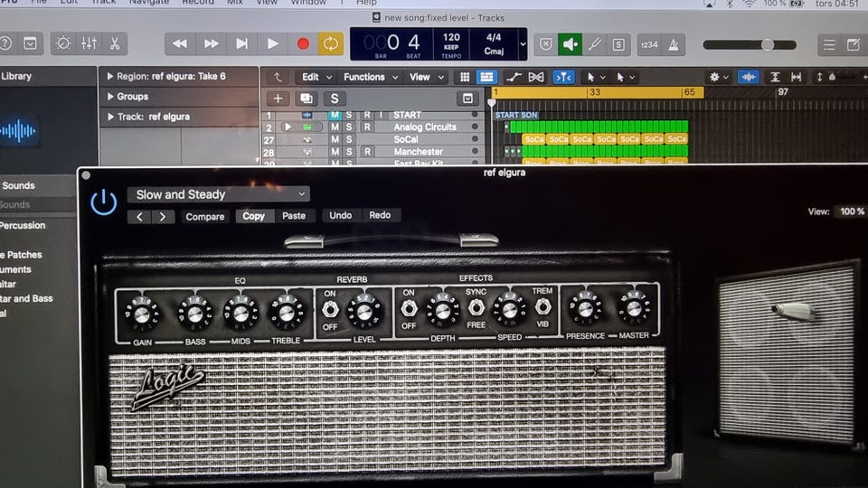This screenshot has width=868, height=488.
Task: Solo the SoCal track
Action: click(350, 140)
